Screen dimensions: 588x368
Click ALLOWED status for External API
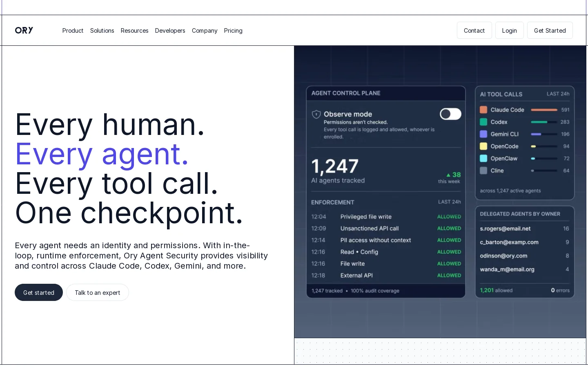pyautogui.click(x=449, y=276)
